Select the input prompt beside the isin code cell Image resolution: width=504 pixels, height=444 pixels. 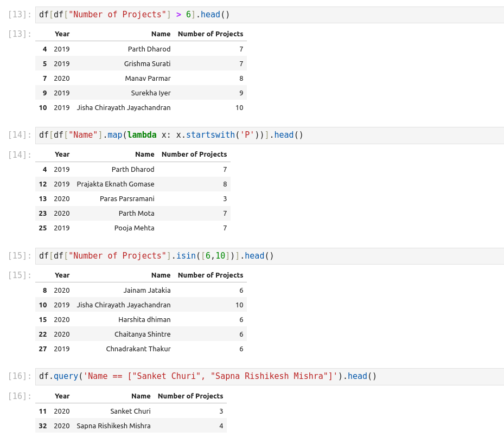(x=20, y=256)
